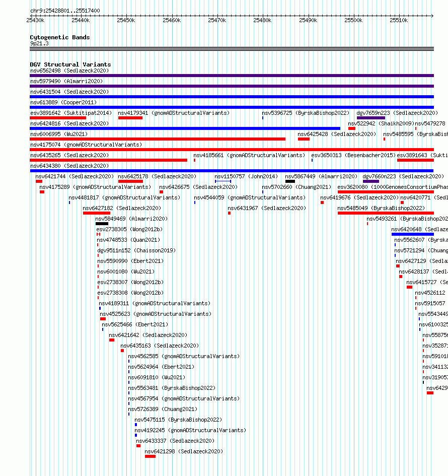Select nsv5563481 (ByrskaBishop2022) label
The width and height of the screenshot is (448, 476).
[172, 388]
